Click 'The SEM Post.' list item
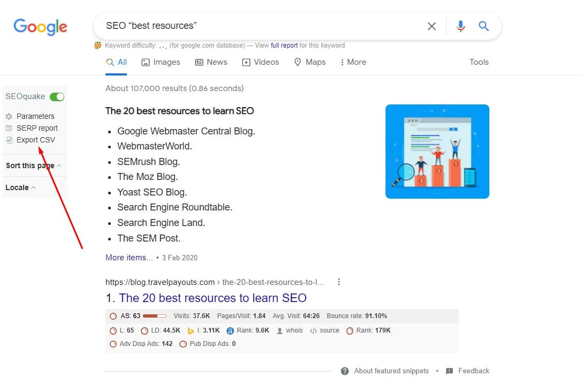The image size is (582, 392). click(x=149, y=238)
